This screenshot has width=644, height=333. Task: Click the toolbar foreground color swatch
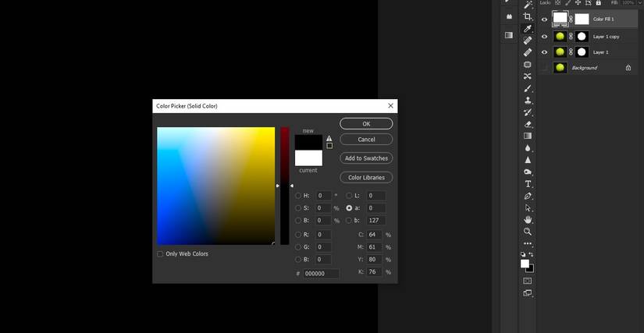pyautogui.click(x=525, y=264)
